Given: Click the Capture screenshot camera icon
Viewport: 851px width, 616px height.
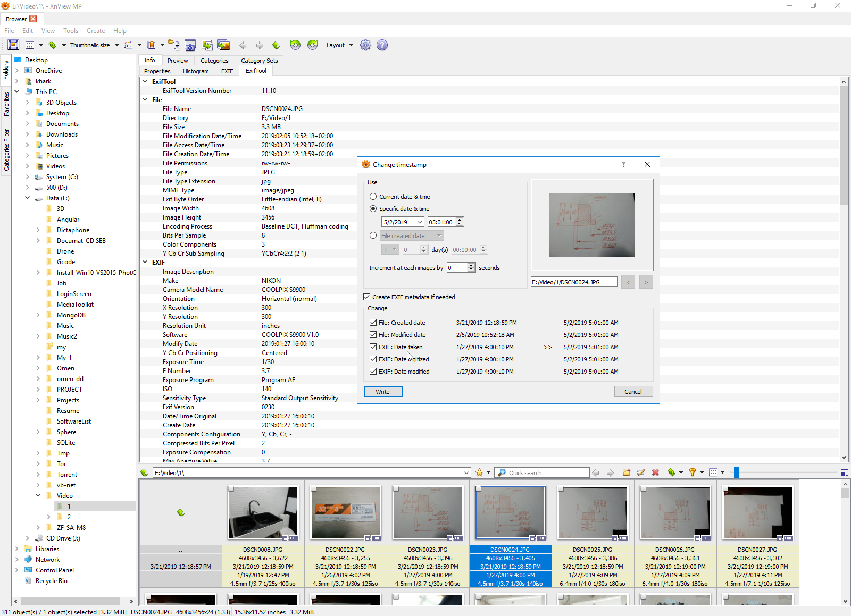Looking at the screenshot, I should [x=190, y=45].
